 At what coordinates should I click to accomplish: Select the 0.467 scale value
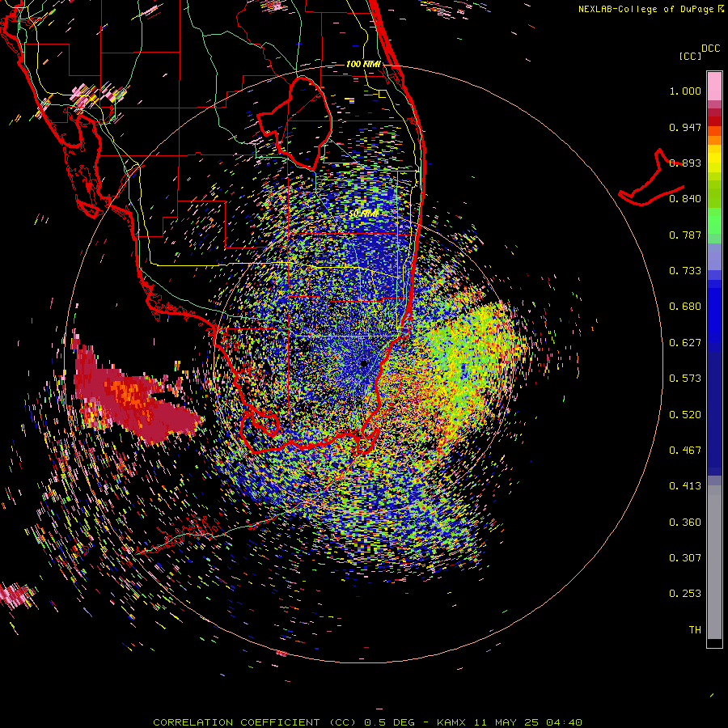coord(685,451)
